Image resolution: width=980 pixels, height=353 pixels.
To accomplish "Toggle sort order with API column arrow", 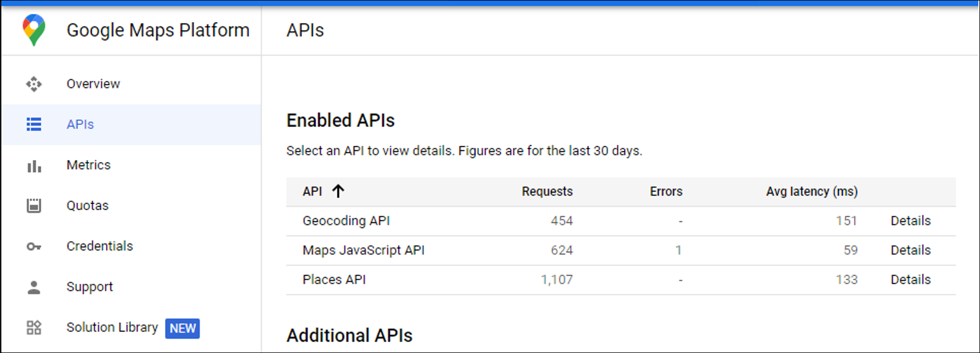I will (x=338, y=191).
